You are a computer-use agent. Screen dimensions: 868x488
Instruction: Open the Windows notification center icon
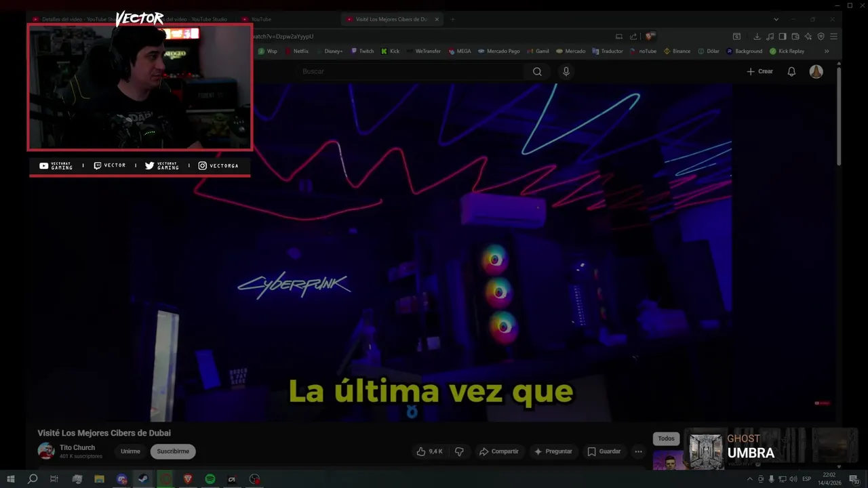point(855,480)
